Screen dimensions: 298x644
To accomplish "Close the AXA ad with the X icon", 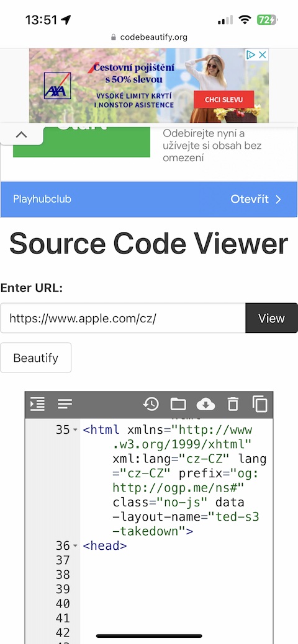I will pos(263,55).
